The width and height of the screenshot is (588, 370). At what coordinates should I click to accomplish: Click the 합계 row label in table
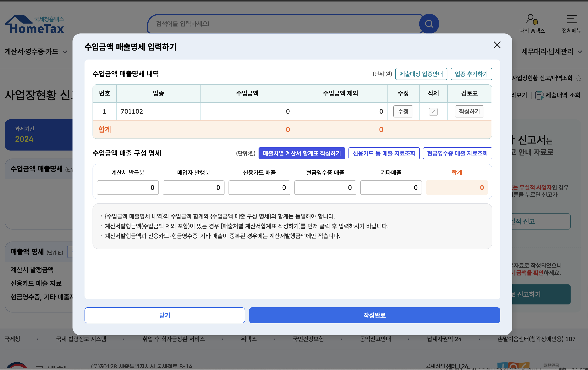(x=105, y=129)
